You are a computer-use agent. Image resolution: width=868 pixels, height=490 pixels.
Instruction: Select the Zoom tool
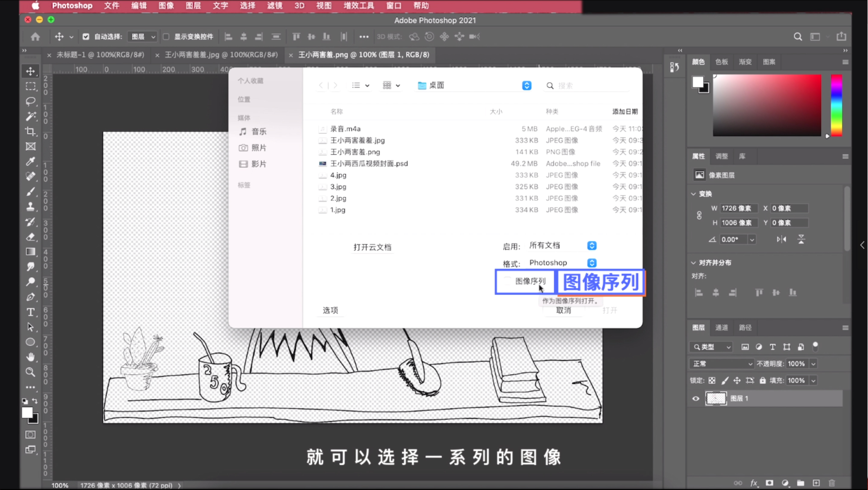31,372
